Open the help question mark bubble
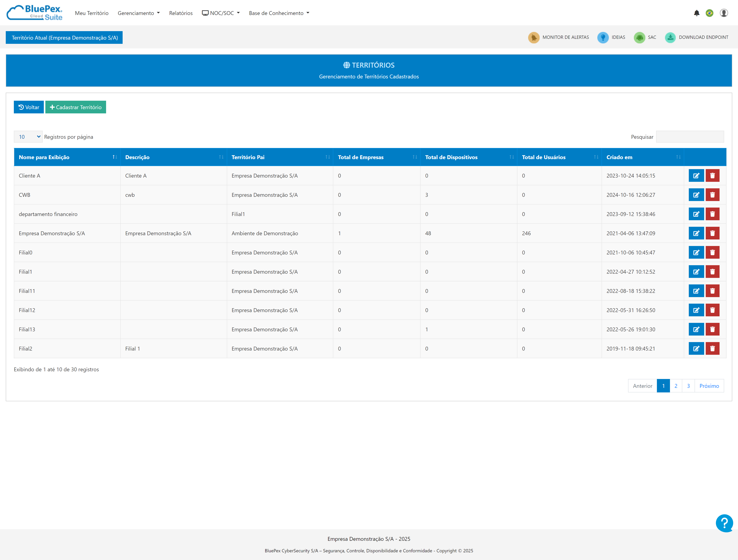Image resolution: width=738 pixels, height=560 pixels. click(724, 523)
